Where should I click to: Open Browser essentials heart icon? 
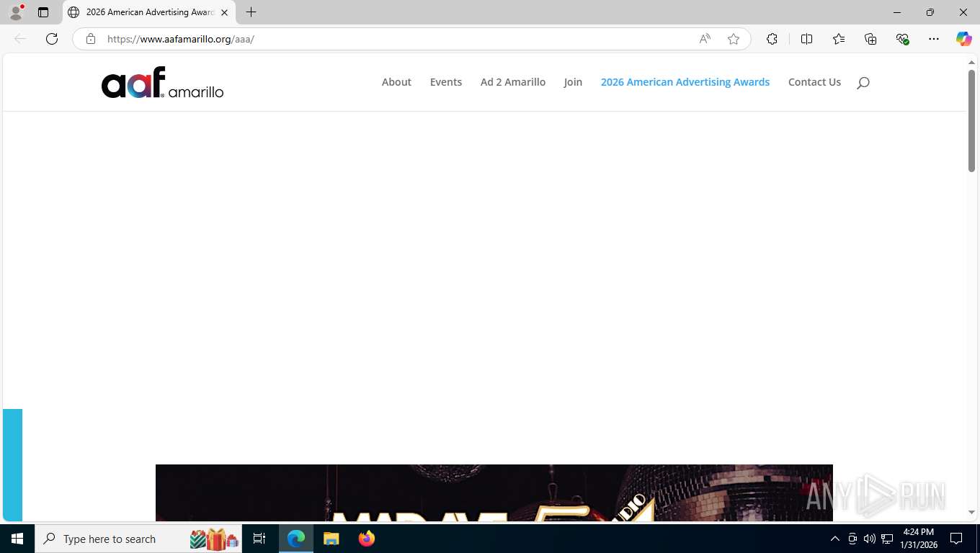coord(902,39)
